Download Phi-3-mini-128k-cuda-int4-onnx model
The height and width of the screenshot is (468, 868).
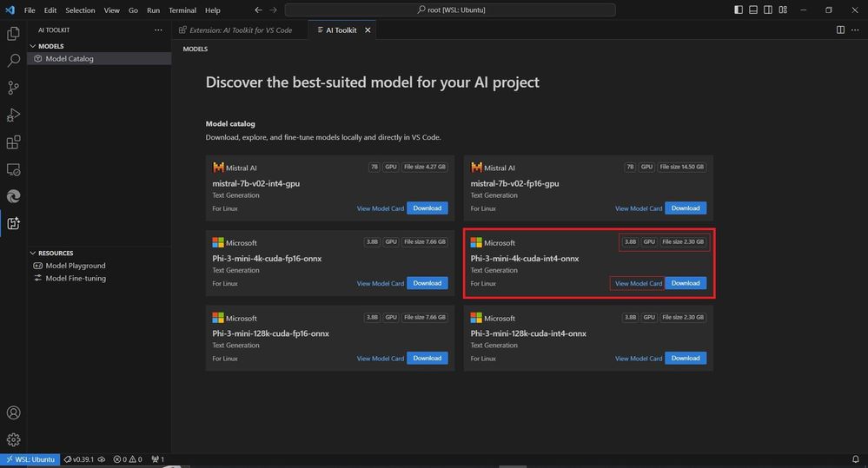[686, 358]
